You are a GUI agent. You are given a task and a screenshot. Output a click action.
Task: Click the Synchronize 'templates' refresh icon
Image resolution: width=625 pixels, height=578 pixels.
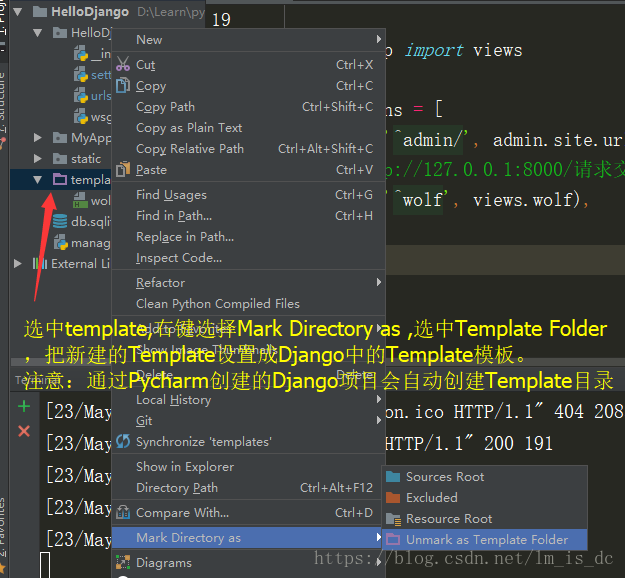click(x=123, y=441)
